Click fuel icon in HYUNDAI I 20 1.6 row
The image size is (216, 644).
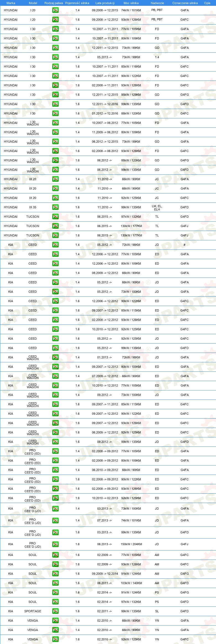click(56, 20)
